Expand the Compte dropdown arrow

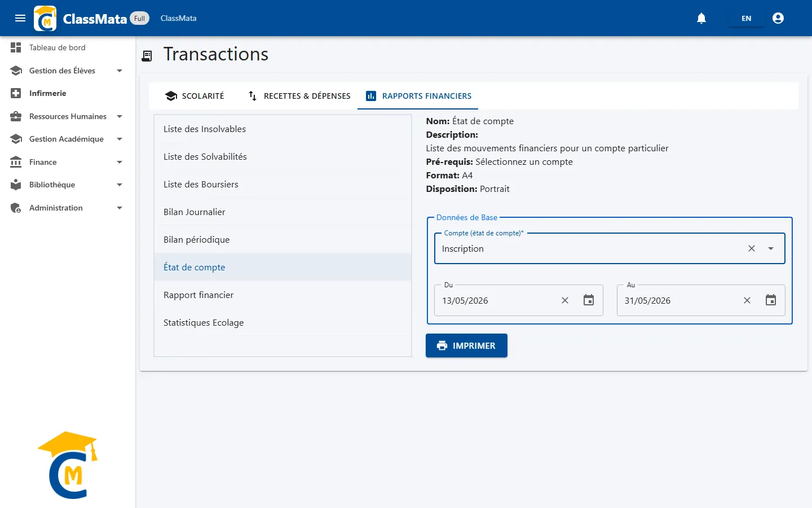tap(771, 248)
